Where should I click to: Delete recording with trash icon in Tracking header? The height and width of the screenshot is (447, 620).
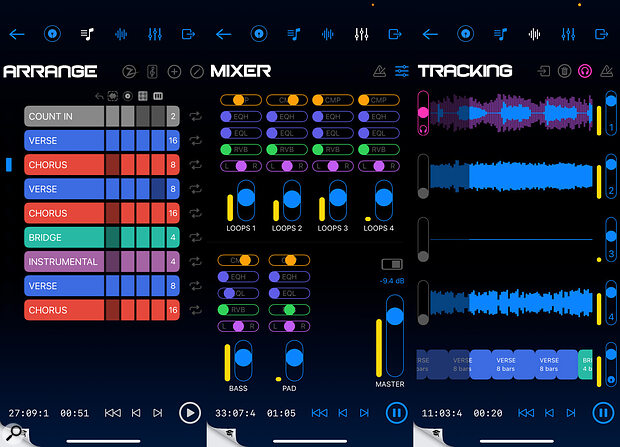(564, 71)
